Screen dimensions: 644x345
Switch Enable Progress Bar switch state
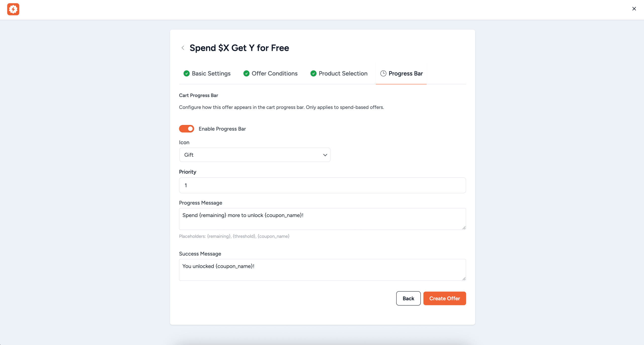186,129
